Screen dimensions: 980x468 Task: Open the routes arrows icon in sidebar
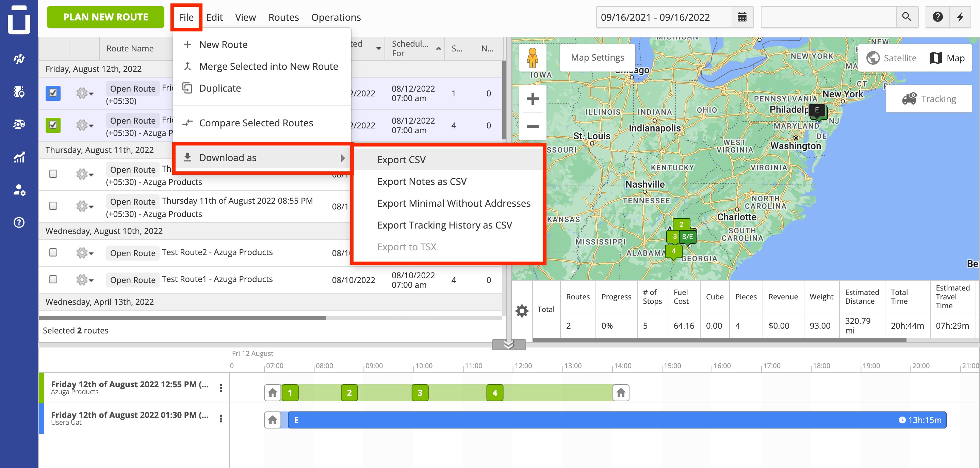[19, 58]
